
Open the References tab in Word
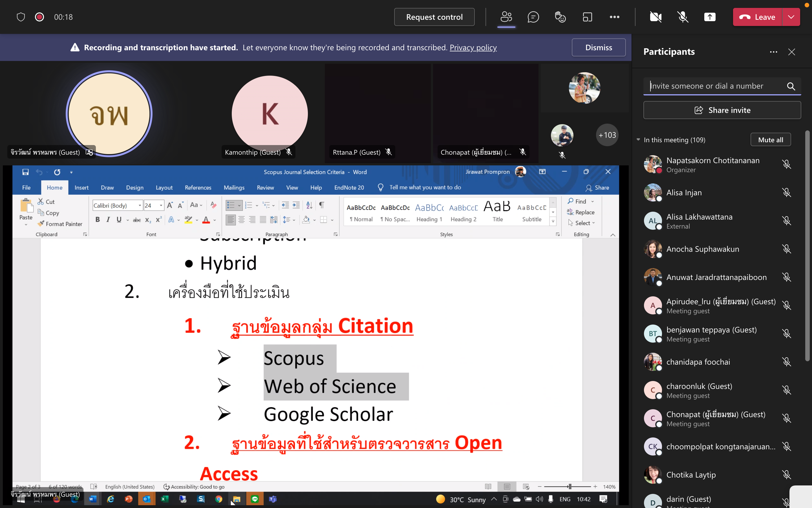[198, 187]
